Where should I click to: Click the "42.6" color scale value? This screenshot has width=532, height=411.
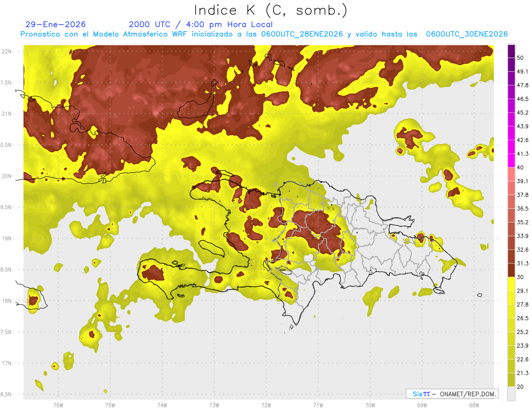[522, 140]
